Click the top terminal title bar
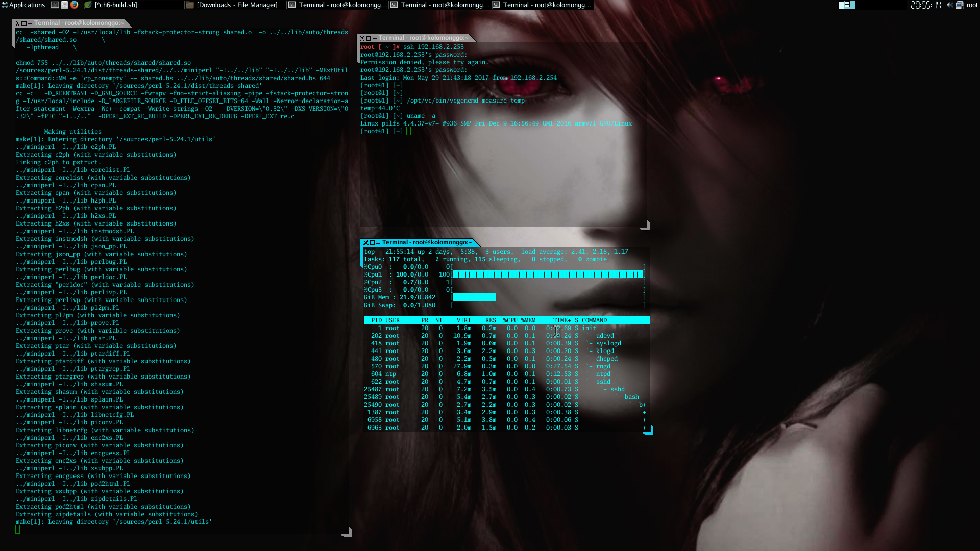This screenshot has width=980, height=551. pyautogui.click(x=427, y=243)
